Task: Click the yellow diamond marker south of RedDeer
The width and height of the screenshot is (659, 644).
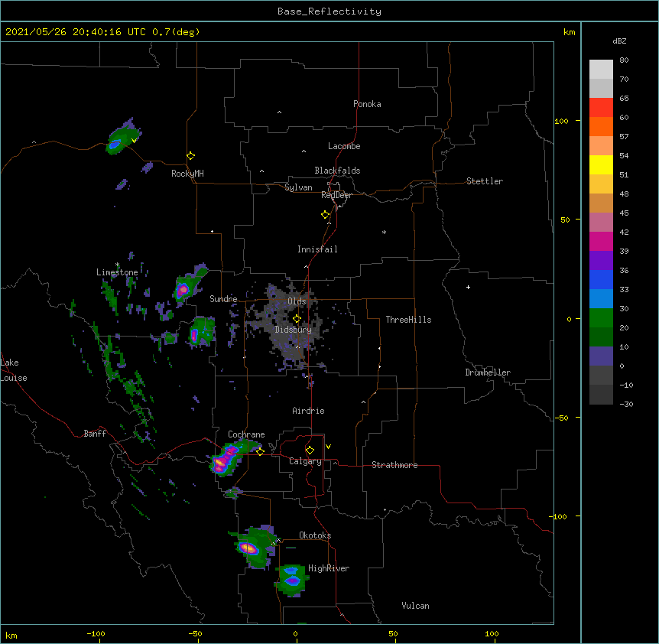Action: 326,215
